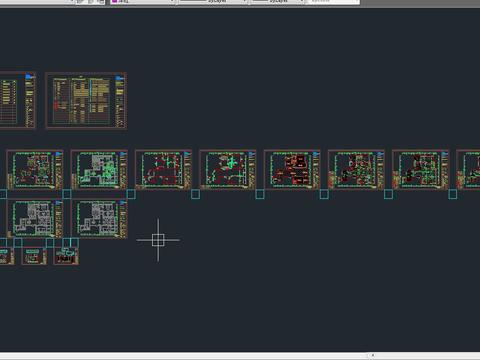Viewport: 480px width, 360px height.
Task: Click blue grip between fourth and fifth middle-row sheets
Action: (260, 194)
